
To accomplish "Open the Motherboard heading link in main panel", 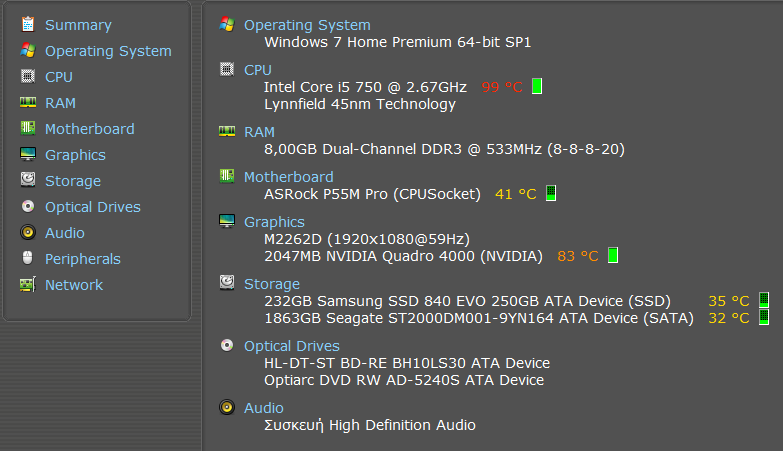I will (289, 177).
